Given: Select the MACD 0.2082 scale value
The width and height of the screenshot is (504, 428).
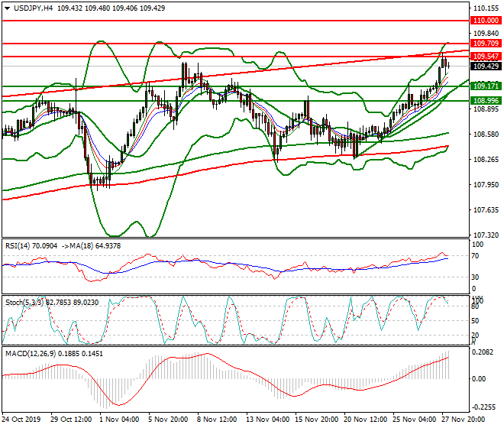Looking at the screenshot, I should coord(482,352).
